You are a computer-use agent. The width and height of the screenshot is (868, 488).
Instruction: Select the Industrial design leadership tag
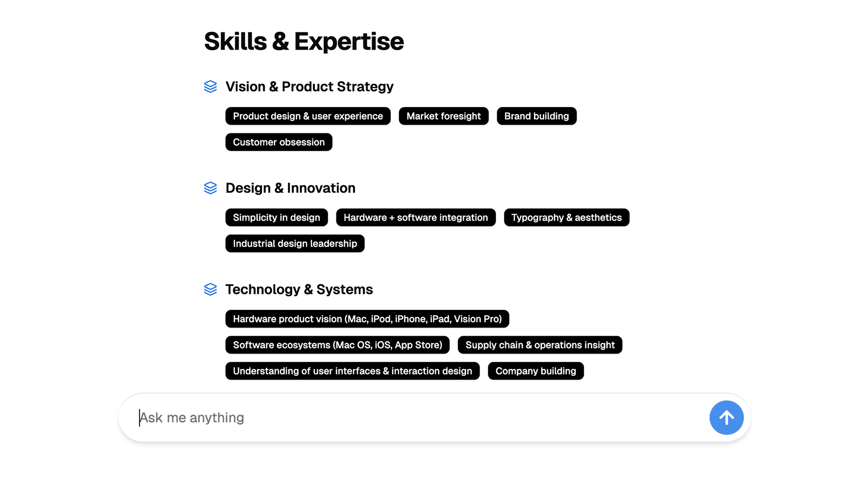click(x=295, y=244)
